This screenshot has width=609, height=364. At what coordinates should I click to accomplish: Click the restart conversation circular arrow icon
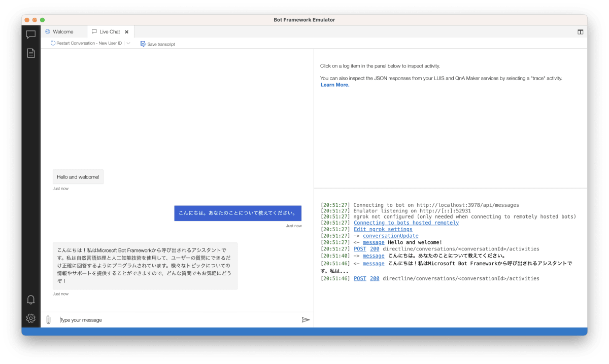click(x=53, y=44)
